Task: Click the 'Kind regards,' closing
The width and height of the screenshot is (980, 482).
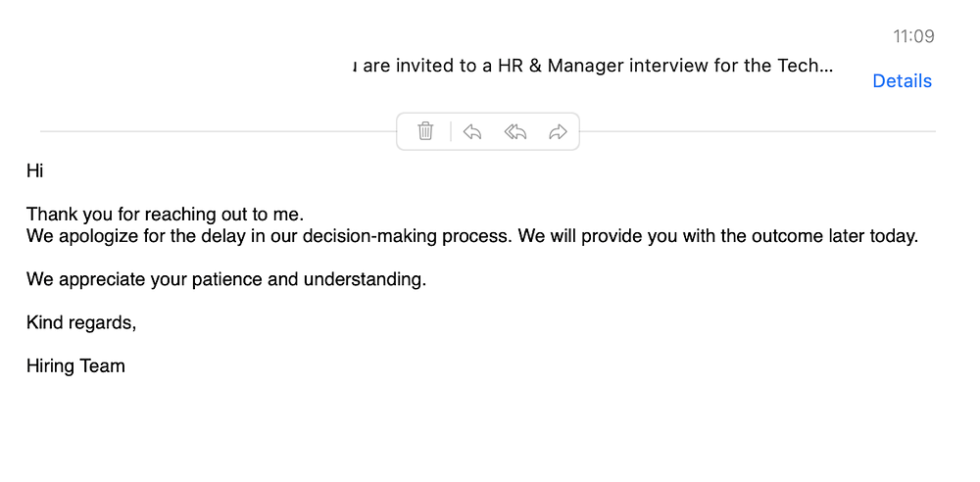Action: click(x=81, y=322)
